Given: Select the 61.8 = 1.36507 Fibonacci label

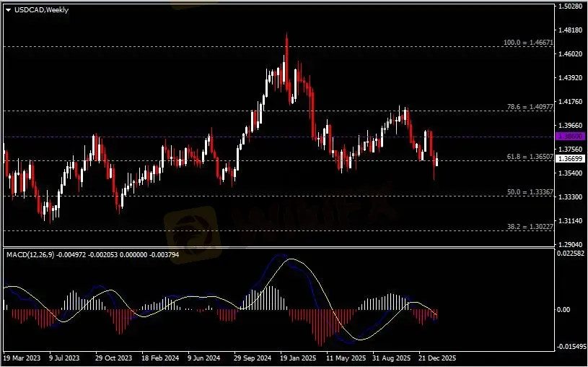Looking at the screenshot, I should coord(530,157).
